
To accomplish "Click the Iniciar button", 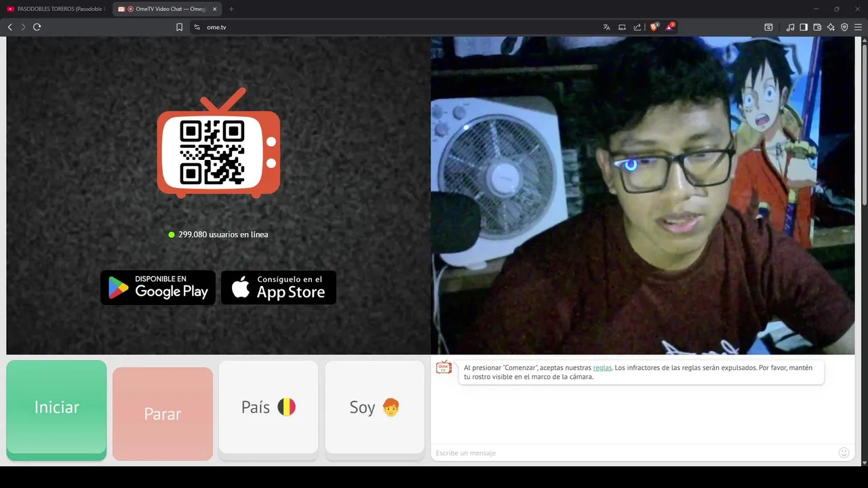I will pos(57,410).
